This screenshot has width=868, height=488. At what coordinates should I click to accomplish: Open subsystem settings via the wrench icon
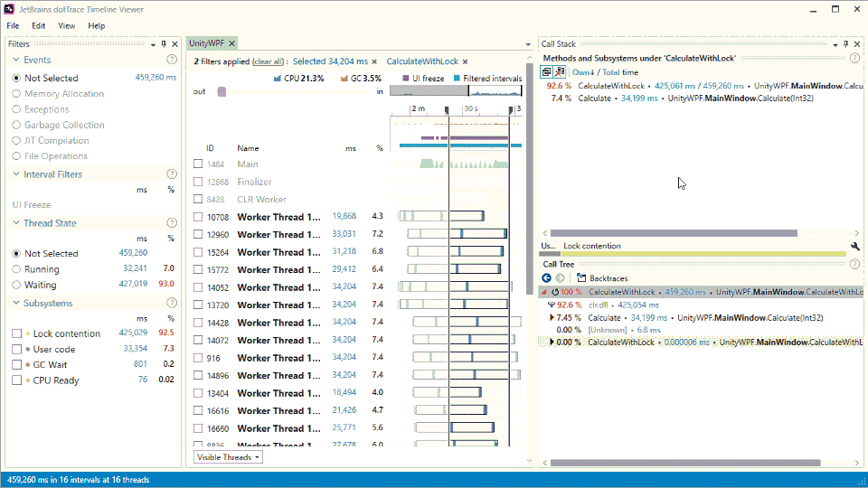[854, 246]
